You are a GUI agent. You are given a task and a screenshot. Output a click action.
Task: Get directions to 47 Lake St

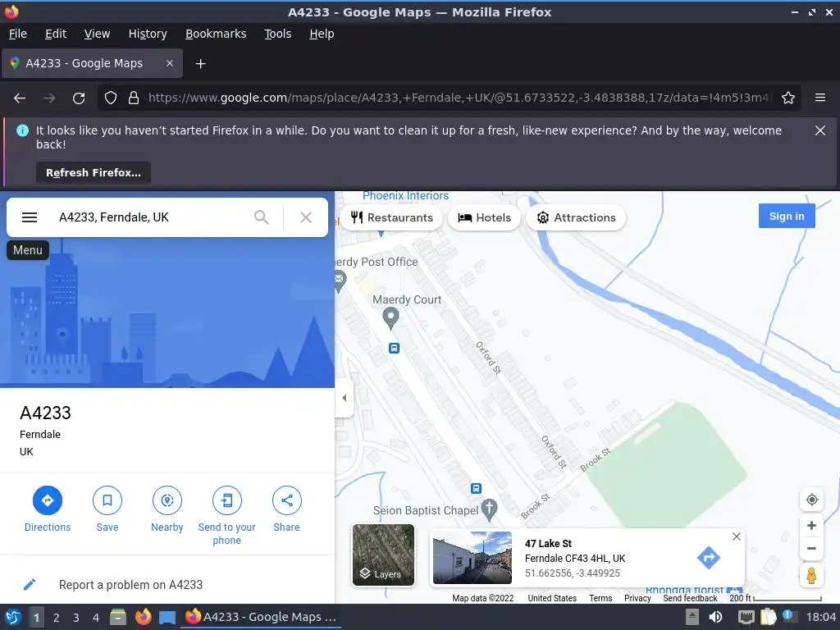point(708,558)
